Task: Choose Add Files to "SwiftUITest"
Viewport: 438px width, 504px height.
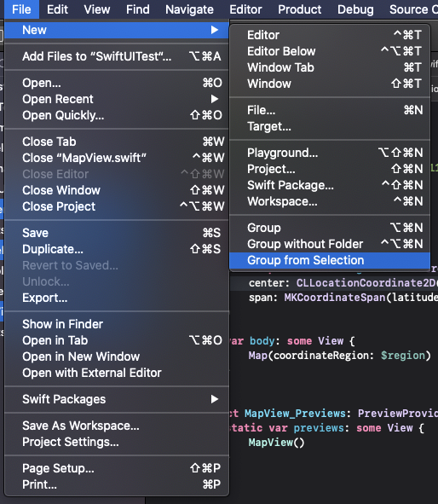Action: (117, 56)
